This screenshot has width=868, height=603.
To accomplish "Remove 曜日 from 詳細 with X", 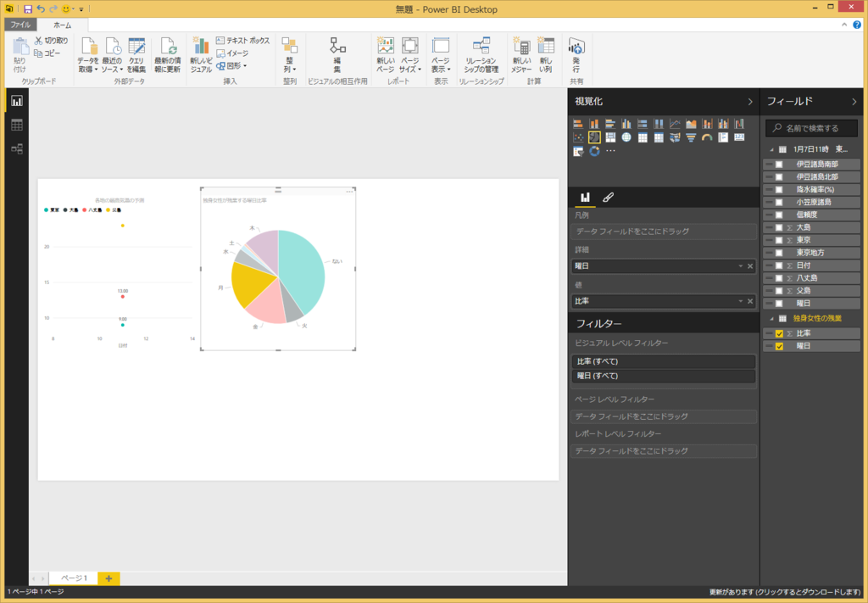I will (750, 266).
